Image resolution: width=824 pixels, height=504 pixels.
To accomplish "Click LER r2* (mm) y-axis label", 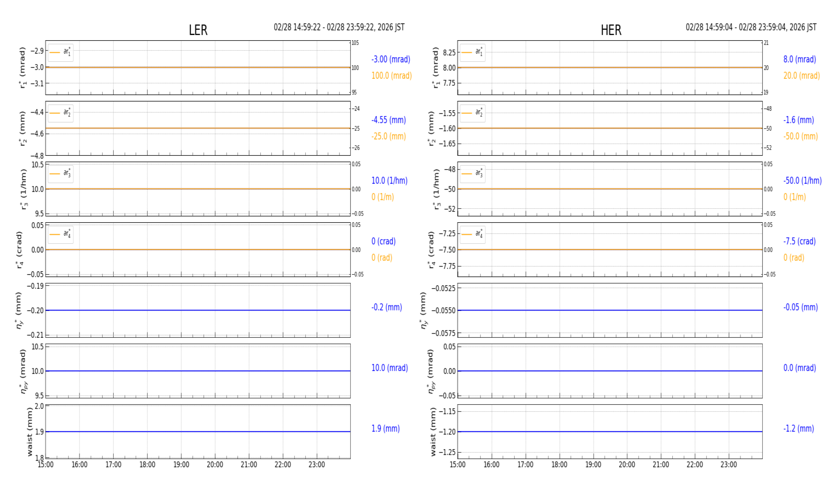I will click(23, 128).
